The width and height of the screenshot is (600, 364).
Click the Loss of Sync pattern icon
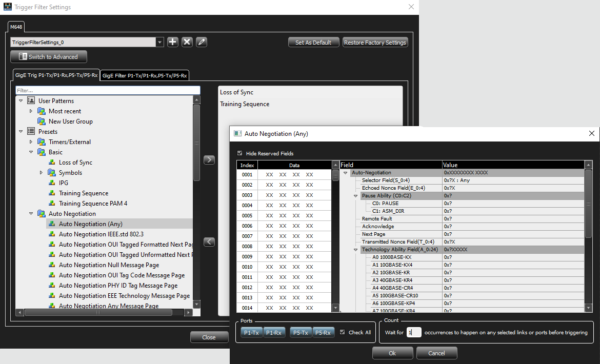52,162
